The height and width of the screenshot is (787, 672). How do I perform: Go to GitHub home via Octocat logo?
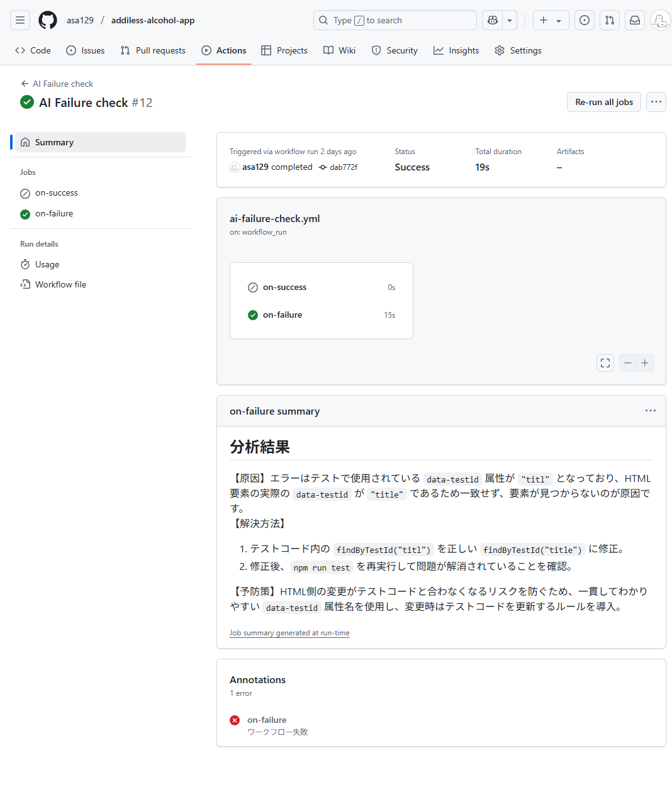pyautogui.click(x=48, y=20)
